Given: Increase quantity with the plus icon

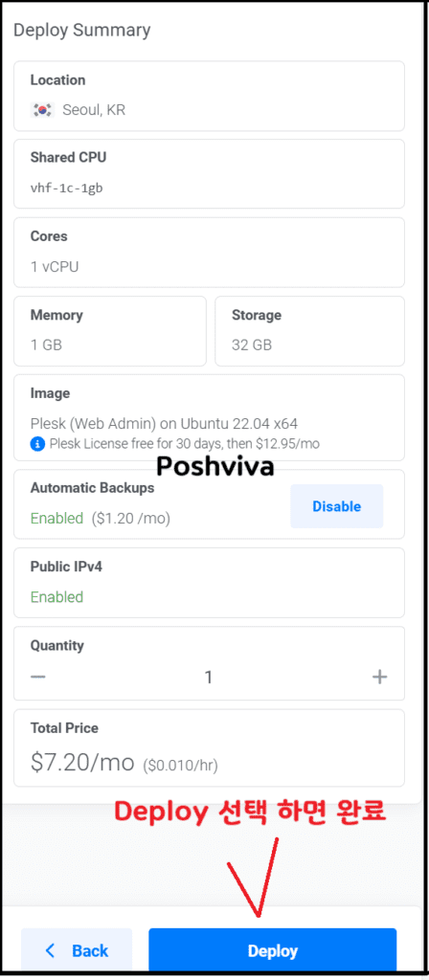Looking at the screenshot, I should [x=379, y=677].
